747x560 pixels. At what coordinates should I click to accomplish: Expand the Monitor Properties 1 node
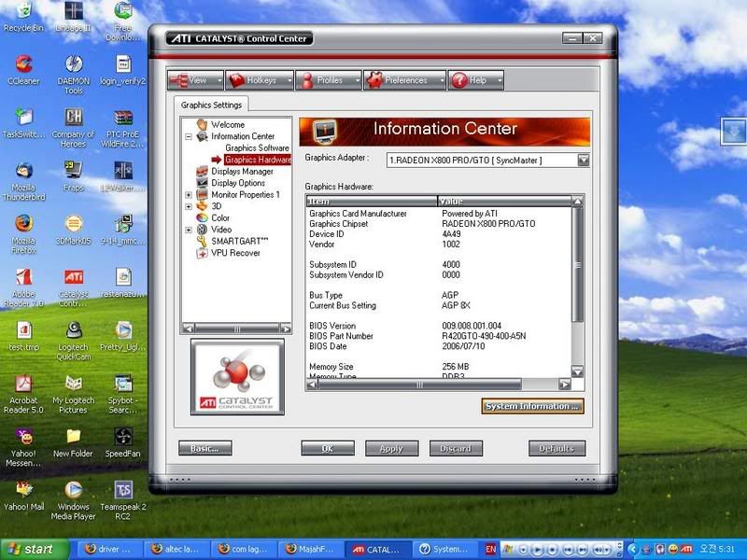pyautogui.click(x=189, y=195)
